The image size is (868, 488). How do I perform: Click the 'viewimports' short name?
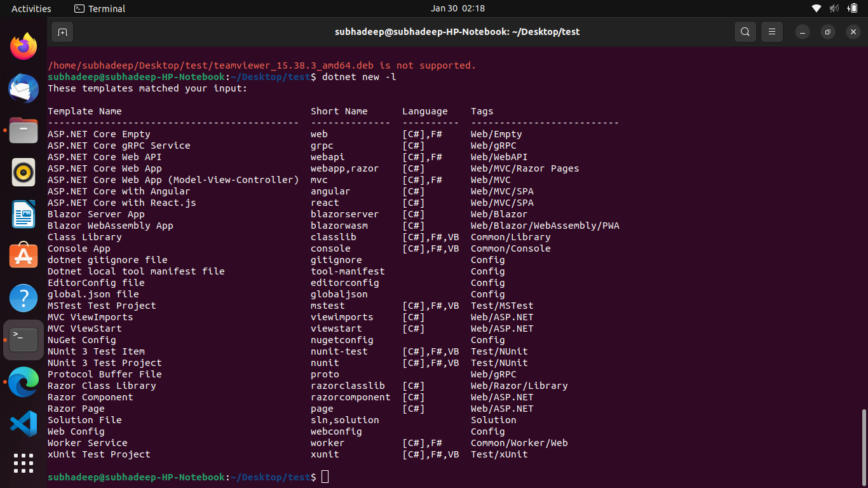tap(342, 317)
